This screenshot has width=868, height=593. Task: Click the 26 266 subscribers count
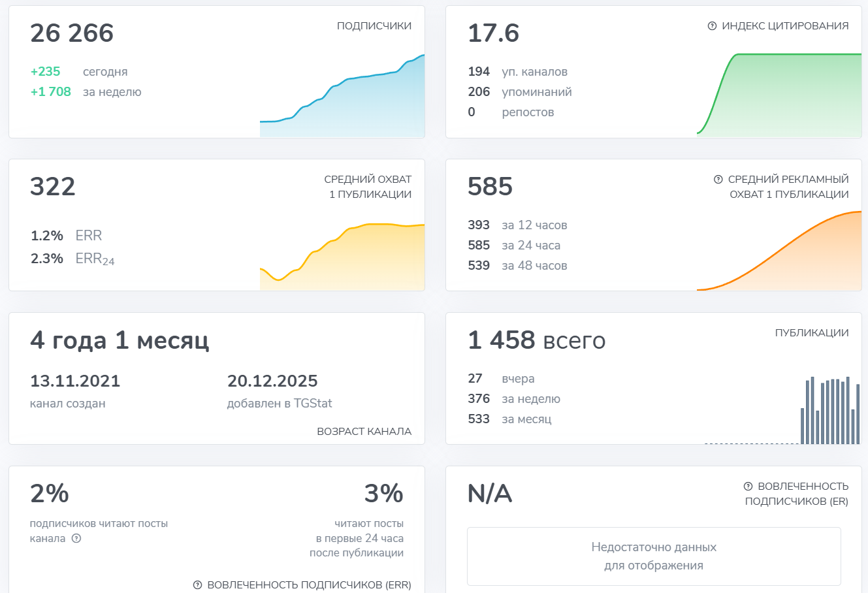click(72, 33)
